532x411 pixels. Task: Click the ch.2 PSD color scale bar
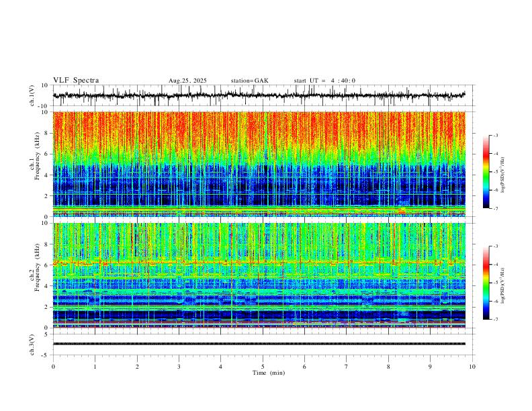click(x=486, y=283)
